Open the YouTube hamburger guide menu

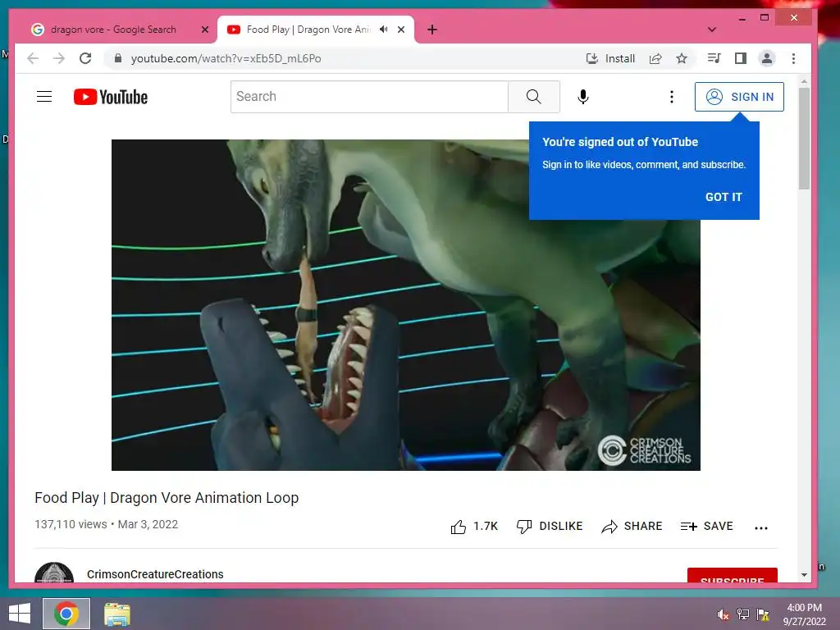(x=44, y=97)
